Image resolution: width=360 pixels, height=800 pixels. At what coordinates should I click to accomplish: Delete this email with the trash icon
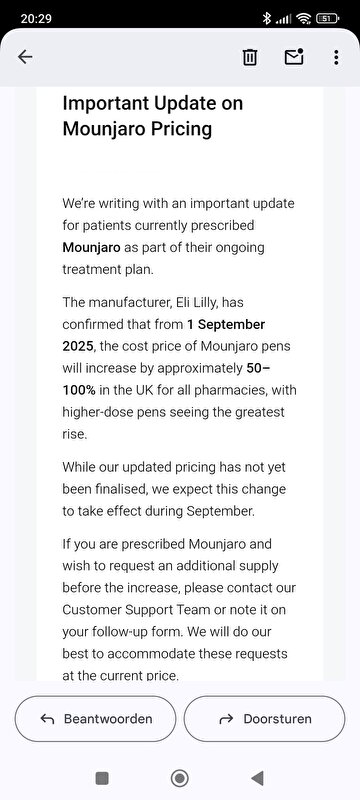point(249,57)
